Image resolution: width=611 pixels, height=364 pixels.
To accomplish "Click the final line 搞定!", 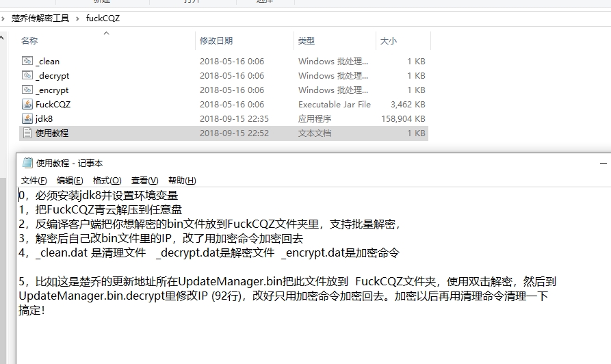I will (x=31, y=311).
